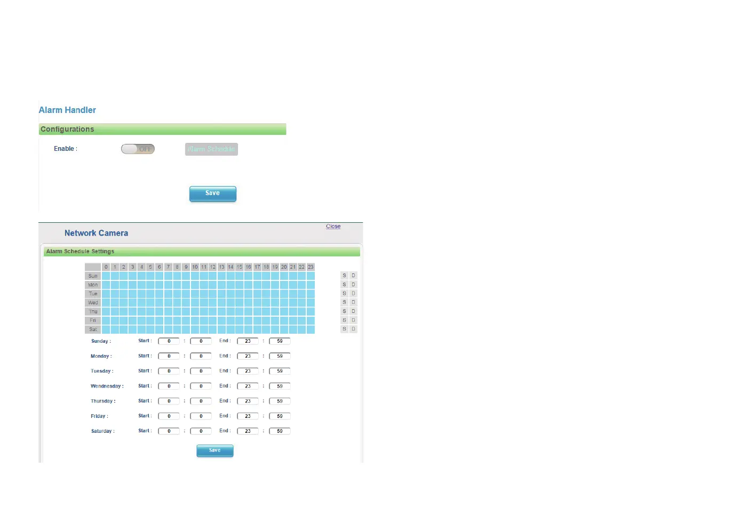Click Monday end hour field
Screen dimensions: 756x532
point(248,356)
